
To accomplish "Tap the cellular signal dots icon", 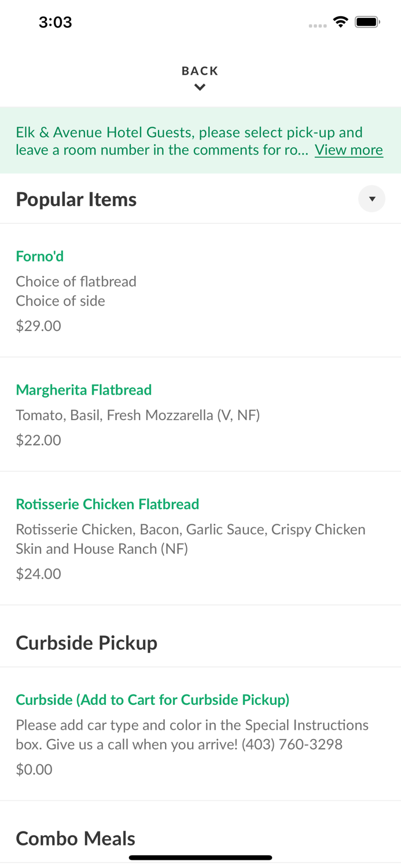I will click(x=317, y=25).
